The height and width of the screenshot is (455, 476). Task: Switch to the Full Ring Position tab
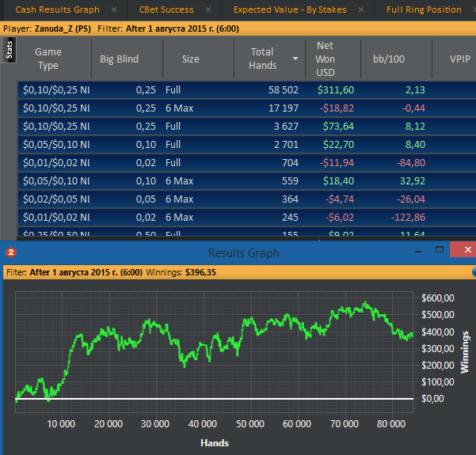(x=424, y=9)
